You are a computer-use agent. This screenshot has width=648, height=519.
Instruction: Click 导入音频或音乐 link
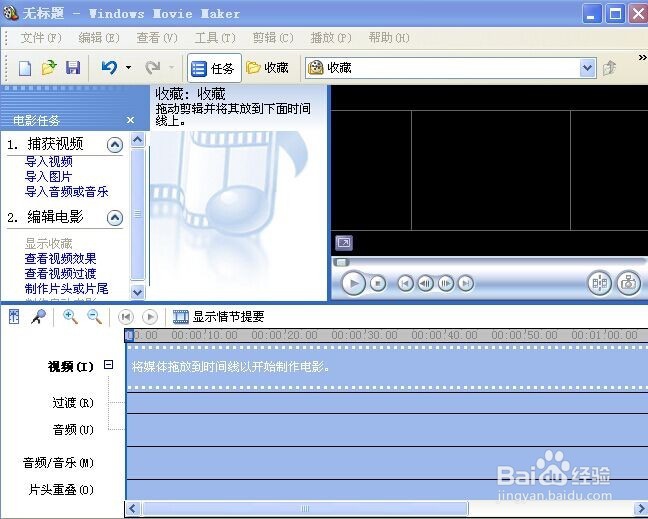(x=67, y=192)
